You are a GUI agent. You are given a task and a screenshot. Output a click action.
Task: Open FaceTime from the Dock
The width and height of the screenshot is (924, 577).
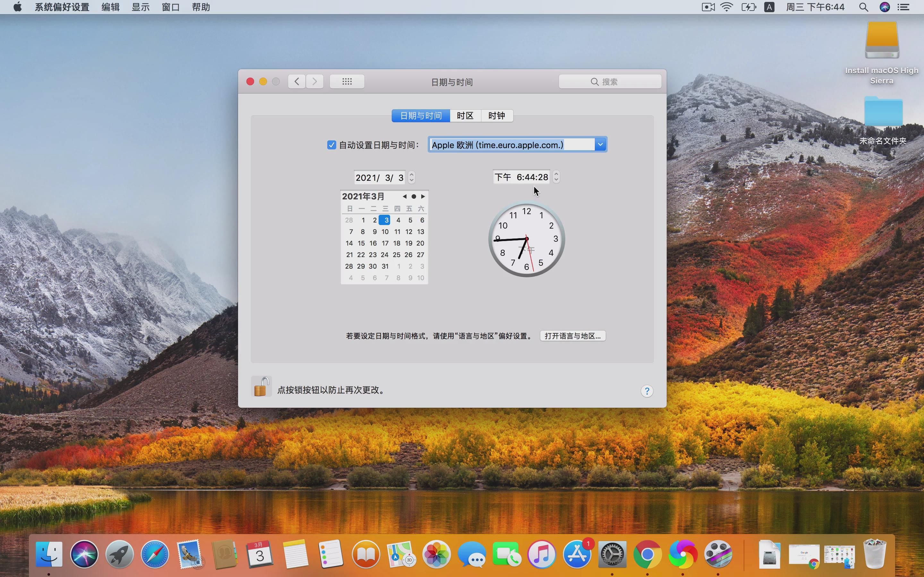507,554
